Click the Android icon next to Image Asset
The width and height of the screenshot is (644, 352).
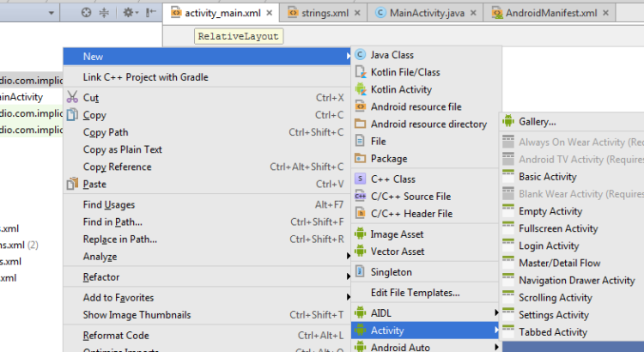click(x=361, y=234)
